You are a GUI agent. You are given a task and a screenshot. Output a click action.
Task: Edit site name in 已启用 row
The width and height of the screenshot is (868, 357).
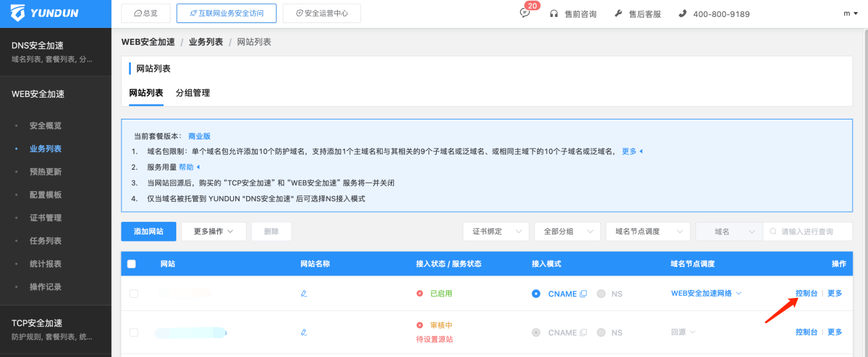(304, 293)
